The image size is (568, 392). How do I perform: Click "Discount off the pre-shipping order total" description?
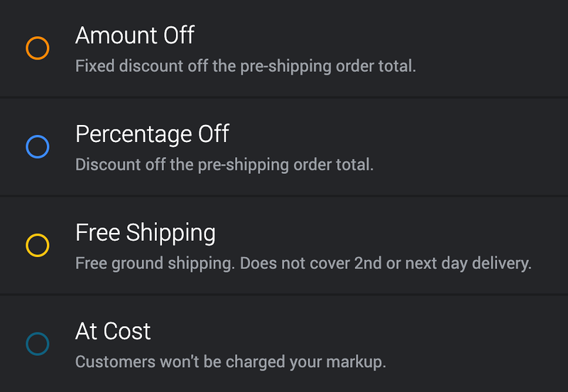point(224,165)
